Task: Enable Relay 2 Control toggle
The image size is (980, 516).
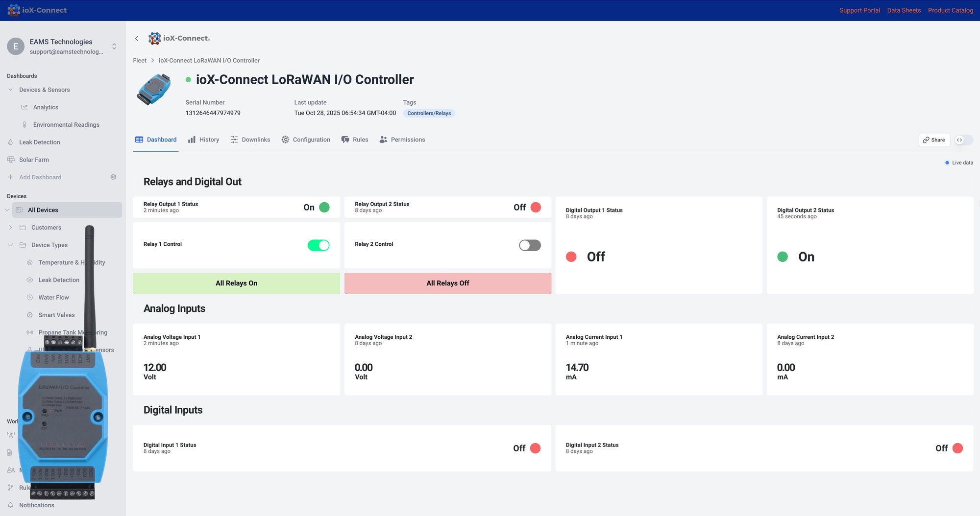Action: (x=529, y=245)
